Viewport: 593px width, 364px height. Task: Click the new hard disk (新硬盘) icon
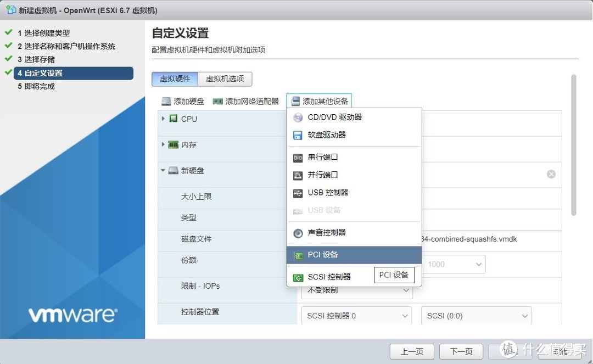coord(173,171)
